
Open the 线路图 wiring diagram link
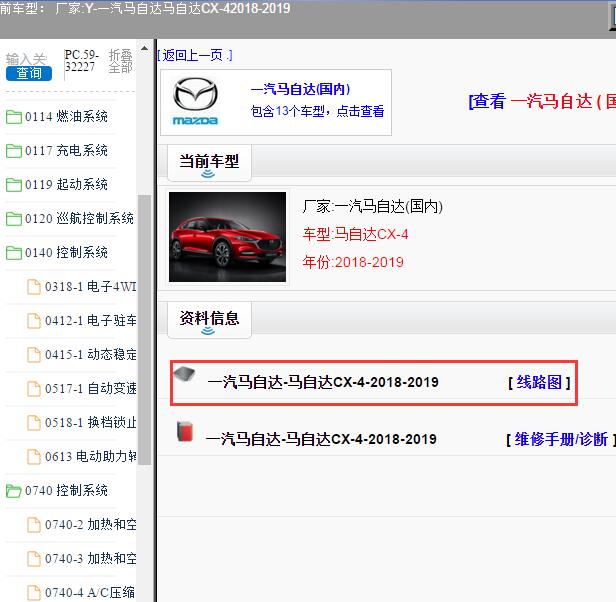(x=539, y=382)
